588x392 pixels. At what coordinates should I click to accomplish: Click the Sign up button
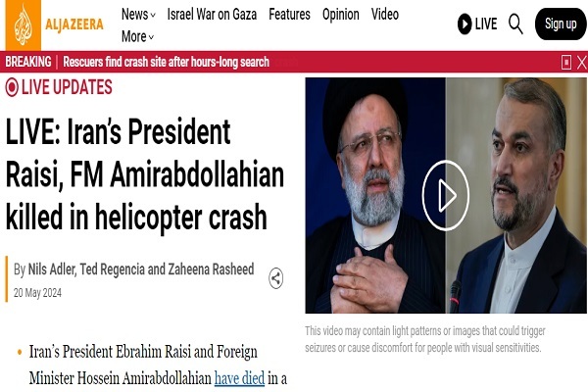(x=561, y=24)
